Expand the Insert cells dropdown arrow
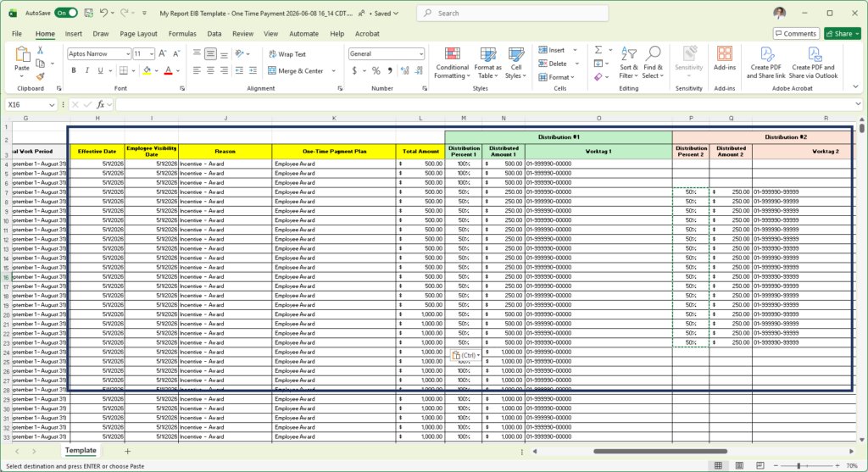868x472 pixels. click(x=575, y=50)
